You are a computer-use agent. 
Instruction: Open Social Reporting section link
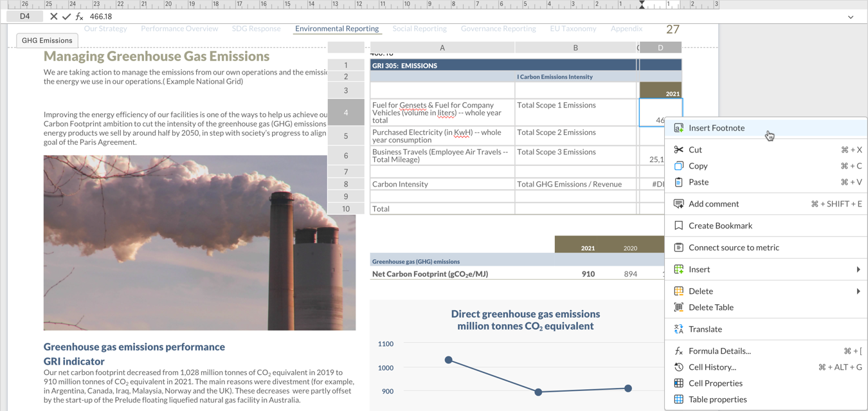[x=419, y=29]
